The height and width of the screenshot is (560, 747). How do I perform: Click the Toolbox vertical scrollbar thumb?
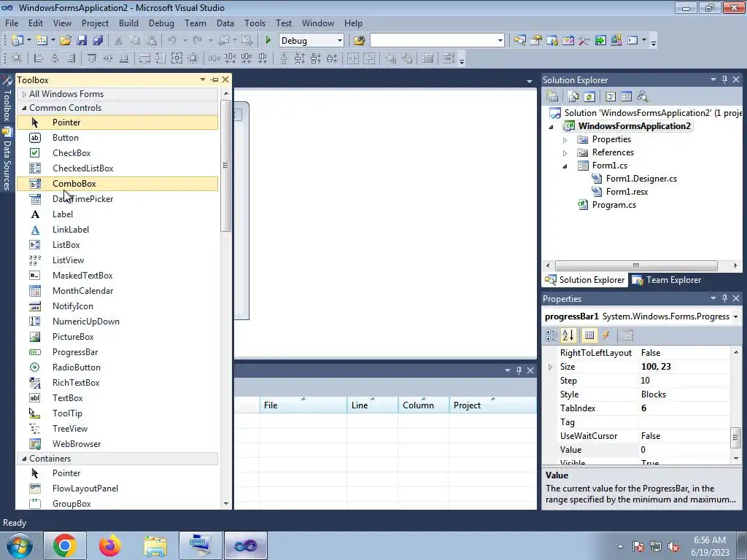coord(225,166)
